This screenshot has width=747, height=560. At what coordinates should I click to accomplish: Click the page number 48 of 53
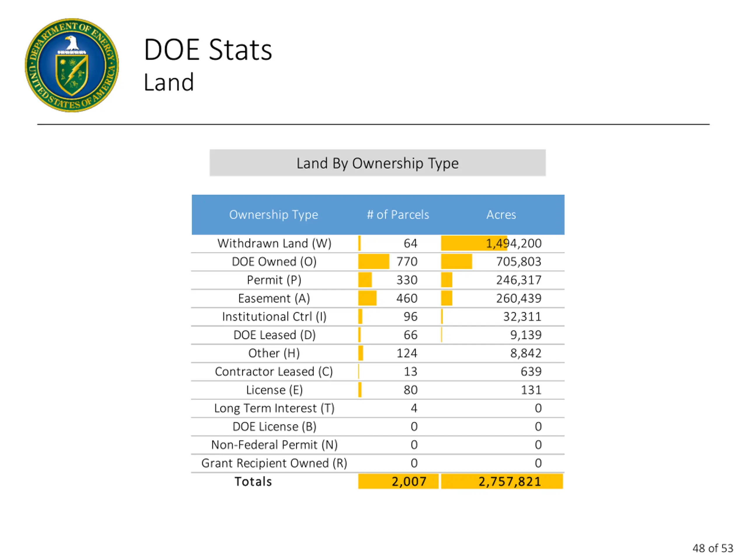(x=713, y=548)
